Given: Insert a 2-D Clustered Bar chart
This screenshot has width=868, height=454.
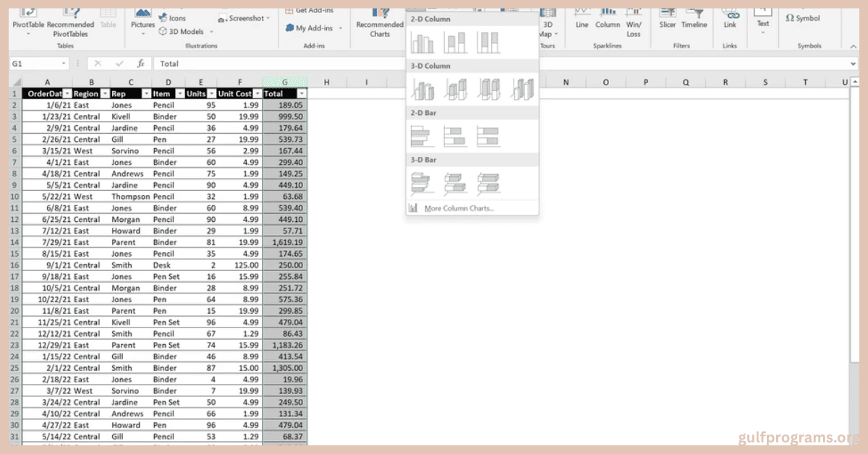Looking at the screenshot, I should click(422, 137).
